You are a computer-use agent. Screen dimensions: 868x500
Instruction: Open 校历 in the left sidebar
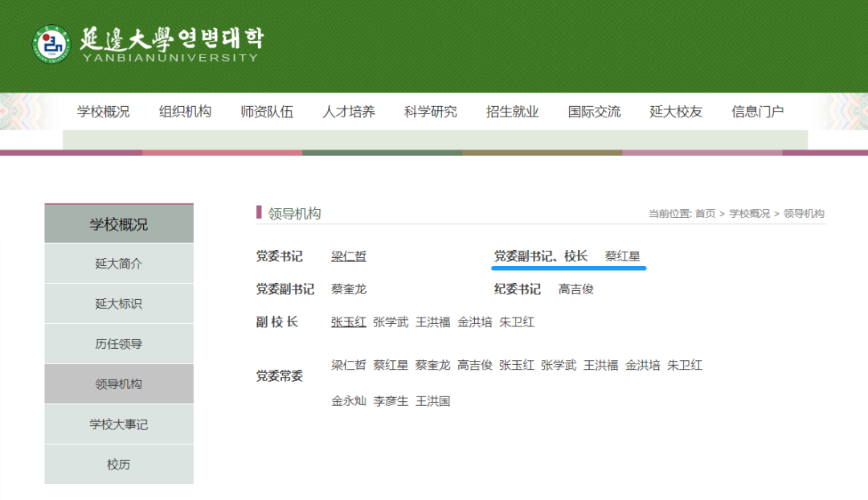119,464
